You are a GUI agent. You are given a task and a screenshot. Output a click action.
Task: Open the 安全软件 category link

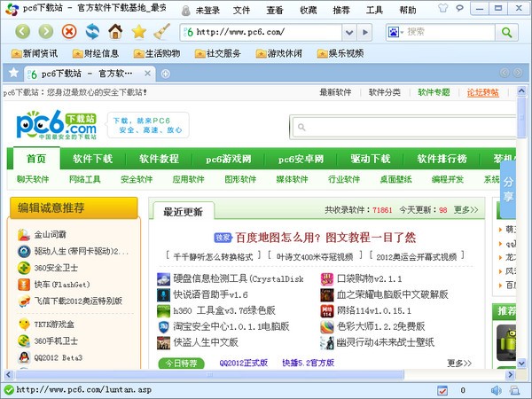tap(137, 179)
